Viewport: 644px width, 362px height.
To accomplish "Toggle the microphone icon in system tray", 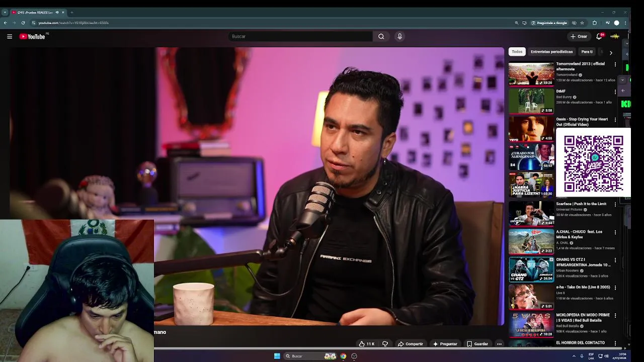I will click(582, 356).
